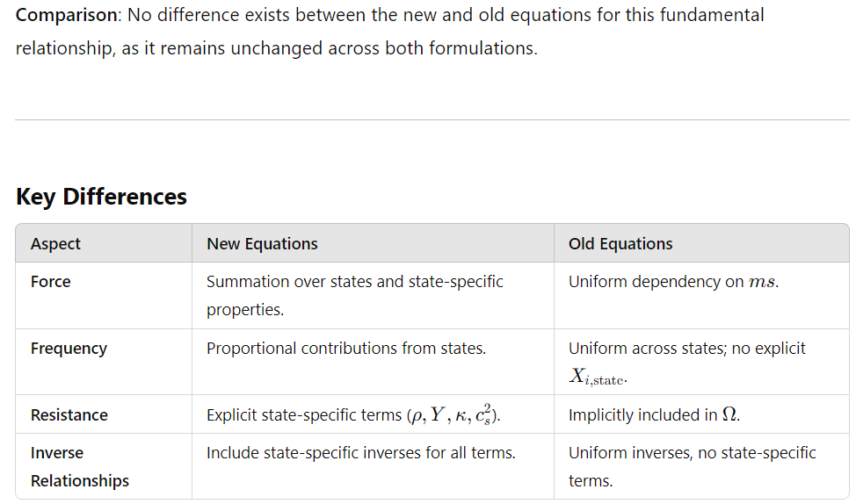Click the Key Differences heading

click(102, 197)
